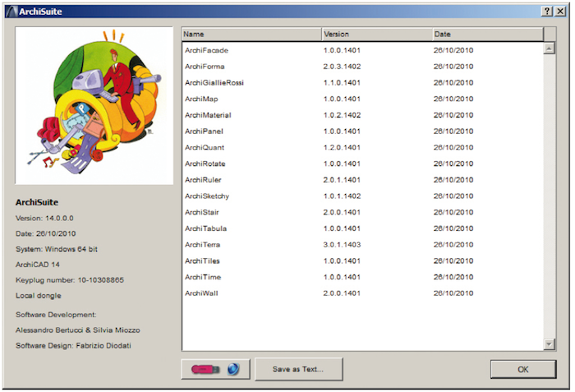Click version 1.0.2.1402 of ArchiMaterial
The width and height of the screenshot is (575, 392).
(342, 115)
